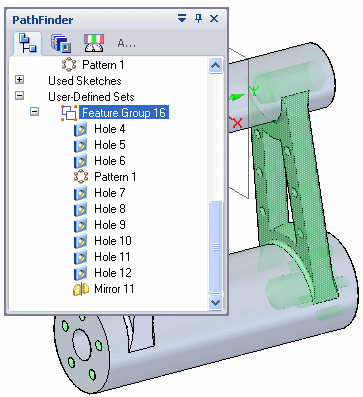
Task: Open the PathFinder panel options dropdown arrow
Action: 182,18
